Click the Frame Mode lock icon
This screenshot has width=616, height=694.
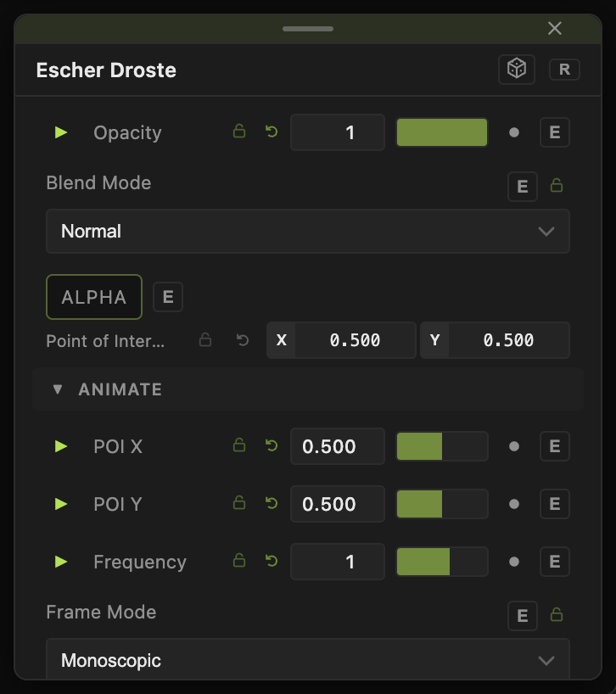pos(557,614)
